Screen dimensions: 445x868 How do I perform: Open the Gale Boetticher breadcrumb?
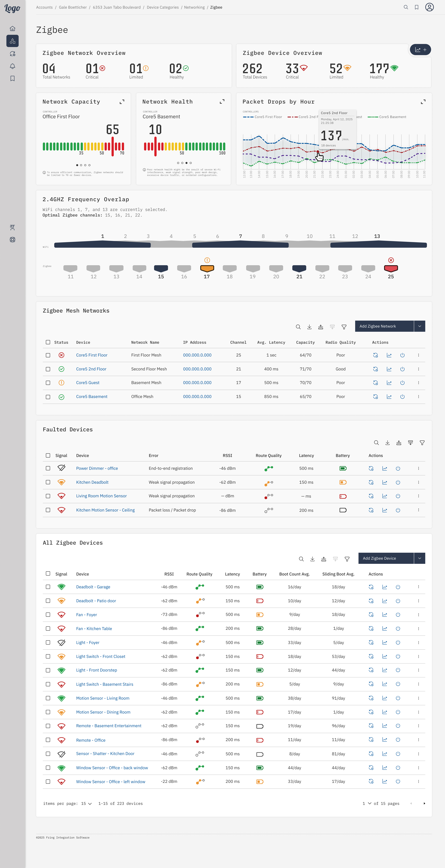point(73,7)
